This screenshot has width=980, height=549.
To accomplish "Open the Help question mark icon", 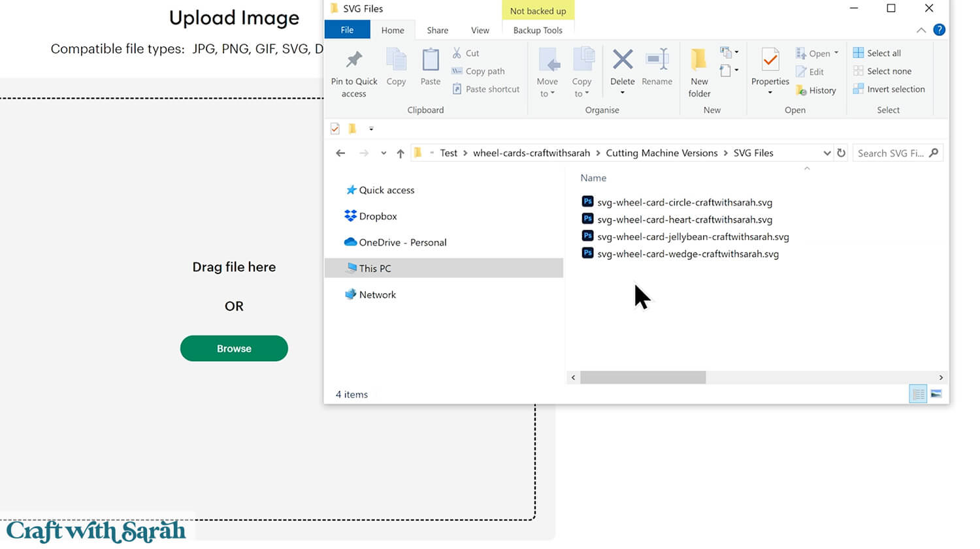I will click(939, 30).
